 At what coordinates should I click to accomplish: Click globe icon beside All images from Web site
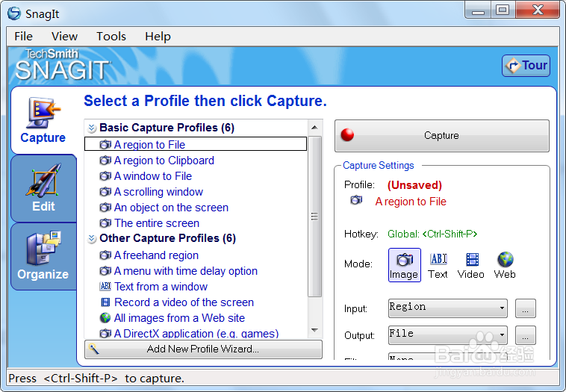(105, 318)
